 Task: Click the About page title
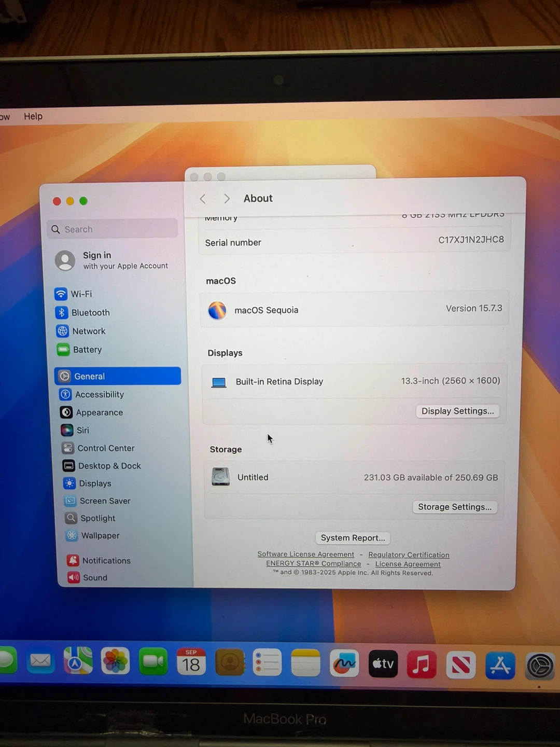point(258,198)
